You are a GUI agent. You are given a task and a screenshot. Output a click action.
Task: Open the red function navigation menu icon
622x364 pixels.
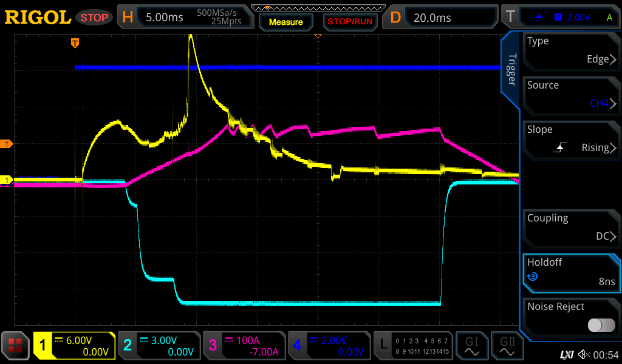[x=15, y=346]
